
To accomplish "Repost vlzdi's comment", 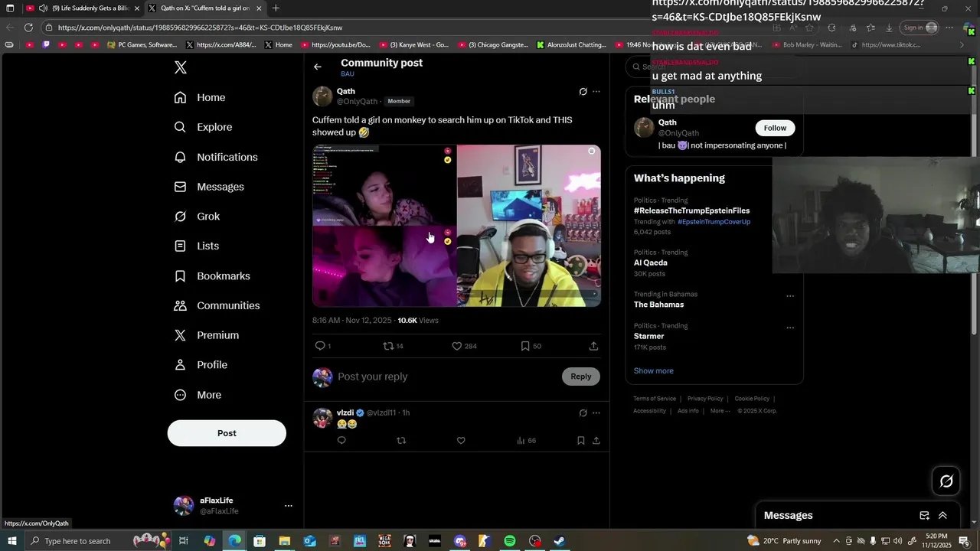I will pyautogui.click(x=401, y=441).
